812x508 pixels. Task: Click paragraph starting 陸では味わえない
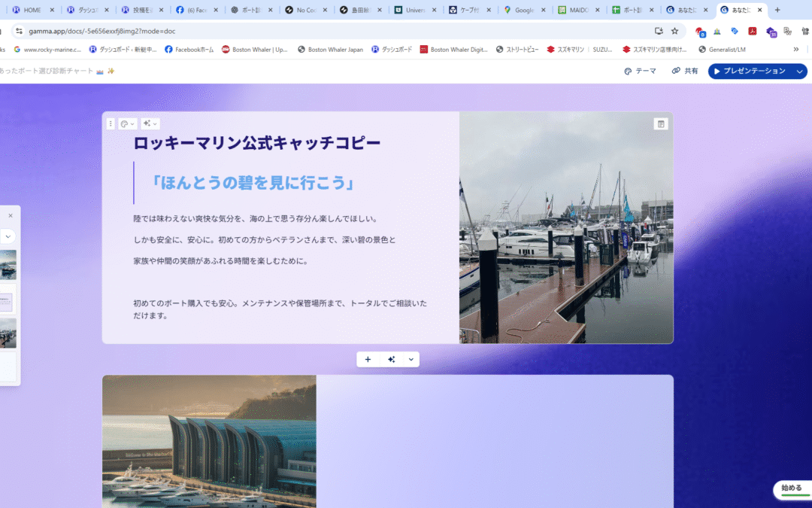click(x=256, y=219)
